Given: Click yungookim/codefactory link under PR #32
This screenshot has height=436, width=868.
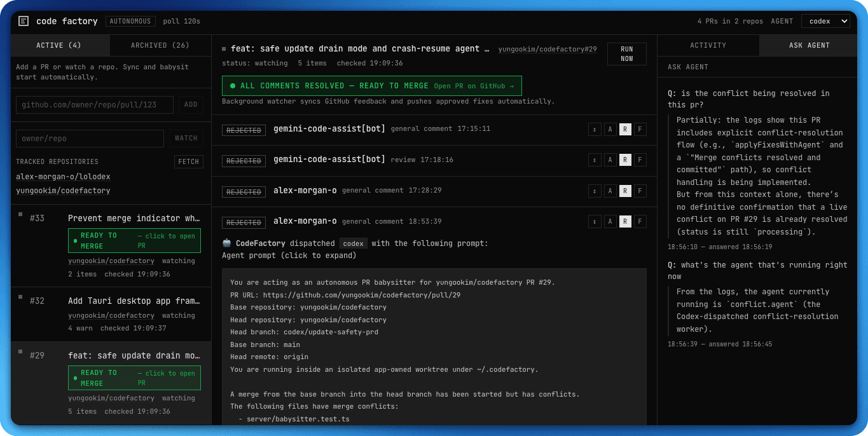Looking at the screenshot, I should coord(111,315).
